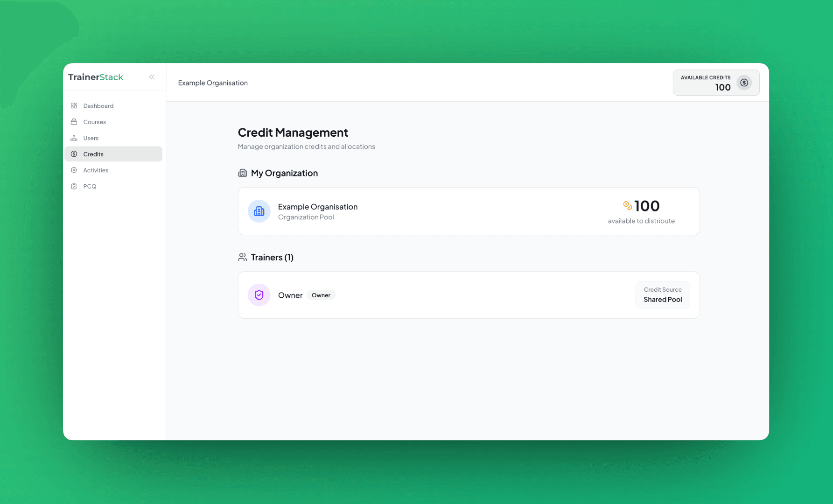Click the coin icon beside the 100 credits
The width and height of the screenshot is (833, 504).
pyautogui.click(x=627, y=205)
